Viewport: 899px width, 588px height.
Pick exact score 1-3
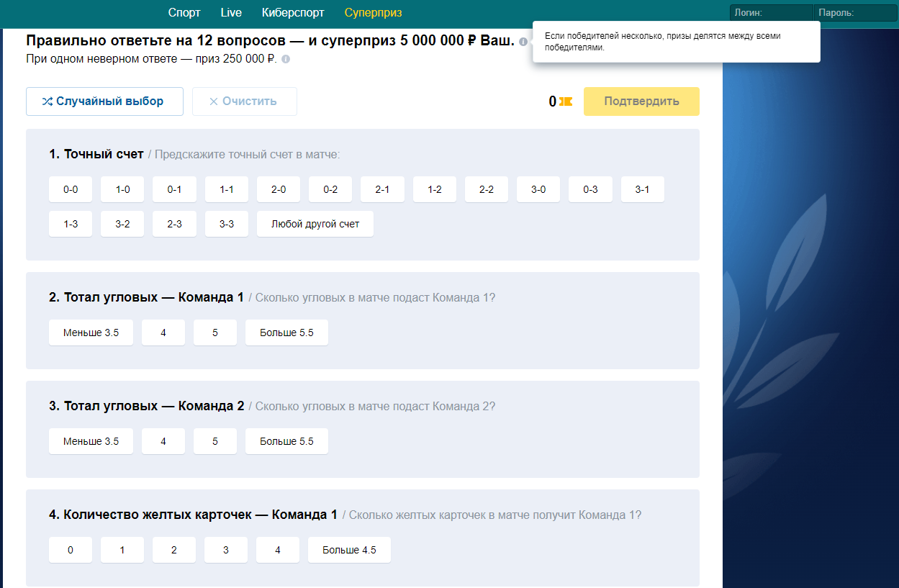click(x=71, y=224)
